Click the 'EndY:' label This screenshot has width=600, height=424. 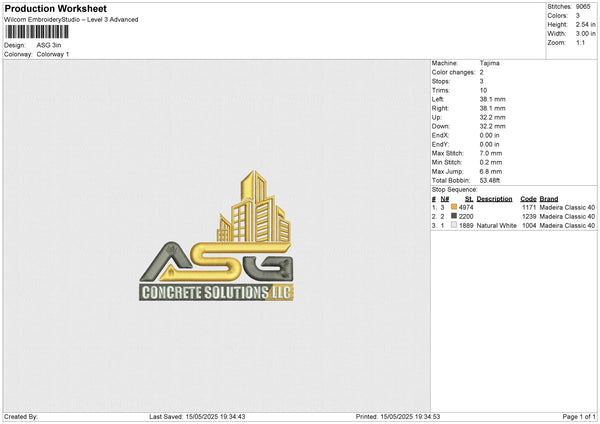click(x=440, y=144)
